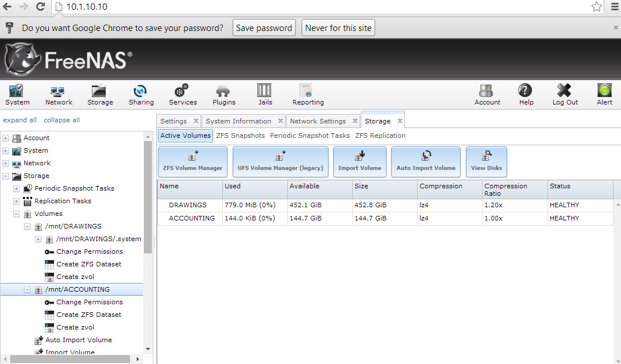The image size is (621, 364).
Task: Click UFS Volume Manager (legacy) button
Action: 280,162
